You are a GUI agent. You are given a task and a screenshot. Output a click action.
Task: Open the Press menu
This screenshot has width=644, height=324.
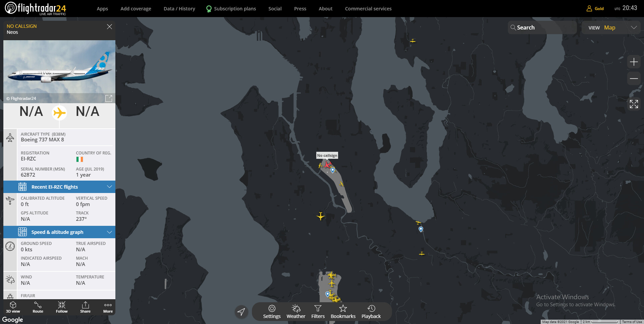pyautogui.click(x=300, y=9)
